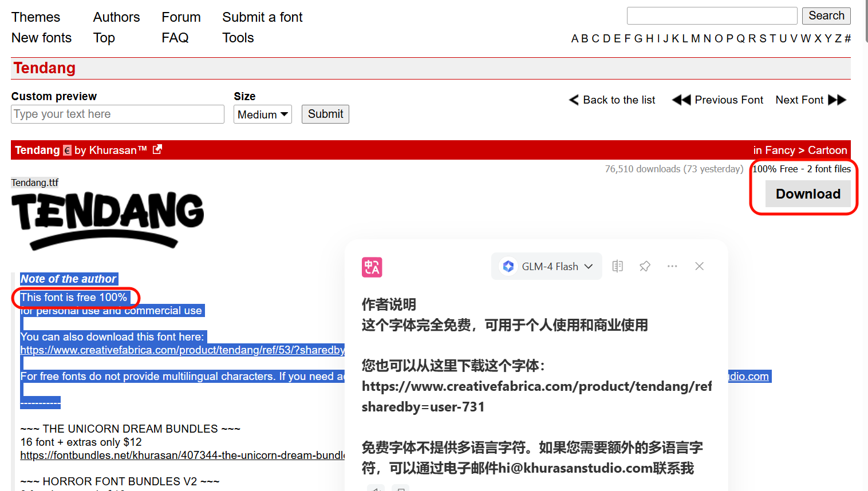This screenshot has width=868, height=491.
Task: Open the Themes menu
Action: [35, 17]
